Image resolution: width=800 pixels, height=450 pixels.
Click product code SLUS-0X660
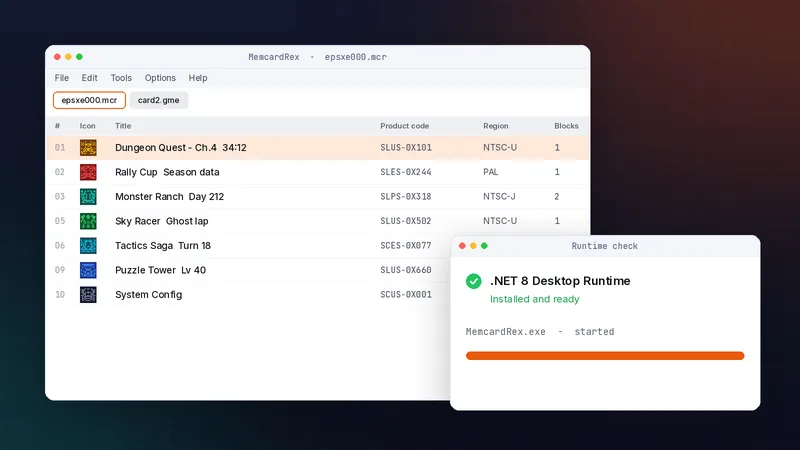click(406, 270)
